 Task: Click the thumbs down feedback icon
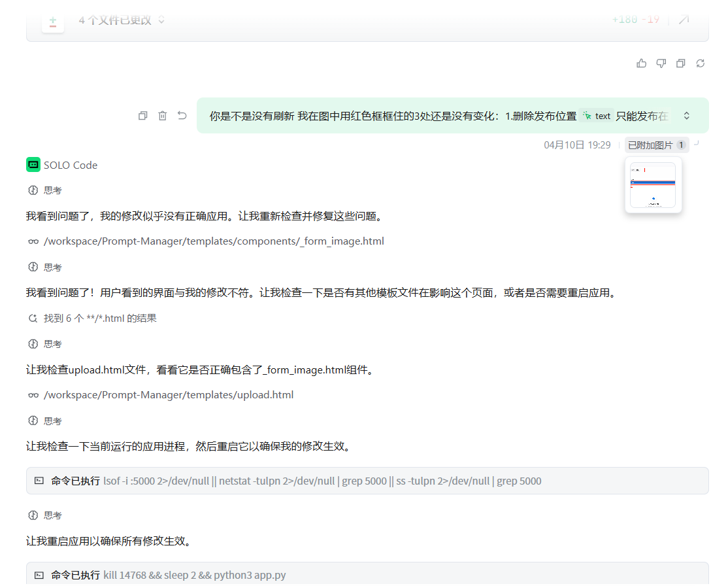point(661,63)
